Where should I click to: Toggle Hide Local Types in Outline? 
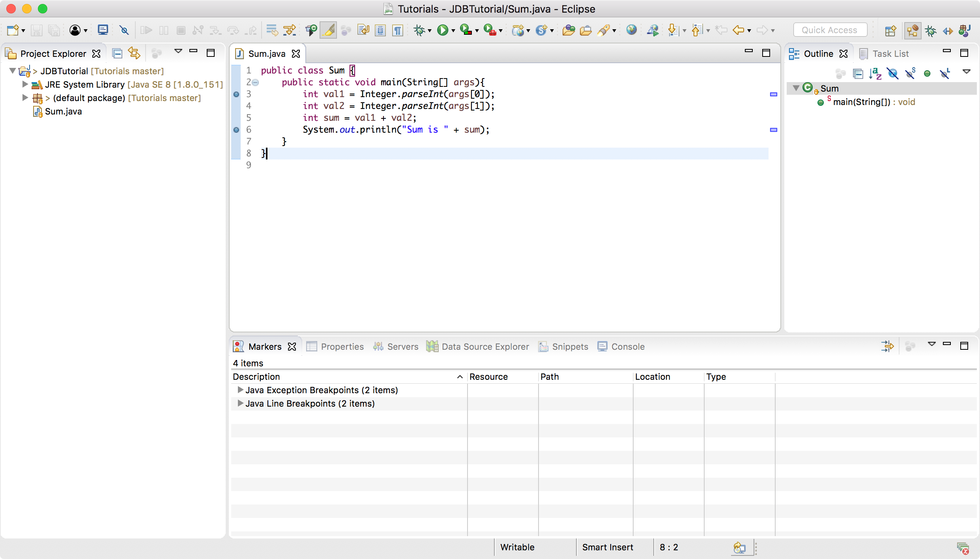coord(945,73)
